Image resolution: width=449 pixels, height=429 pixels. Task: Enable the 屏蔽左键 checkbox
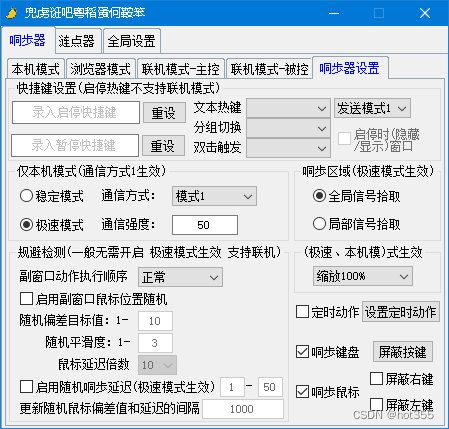tap(377, 404)
